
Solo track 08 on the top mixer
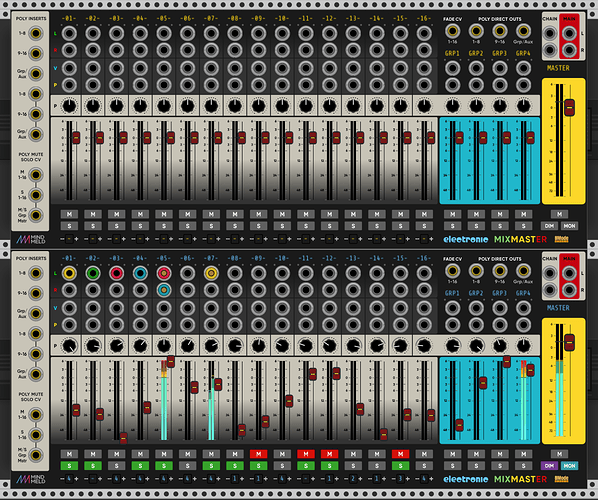pyautogui.click(x=235, y=226)
